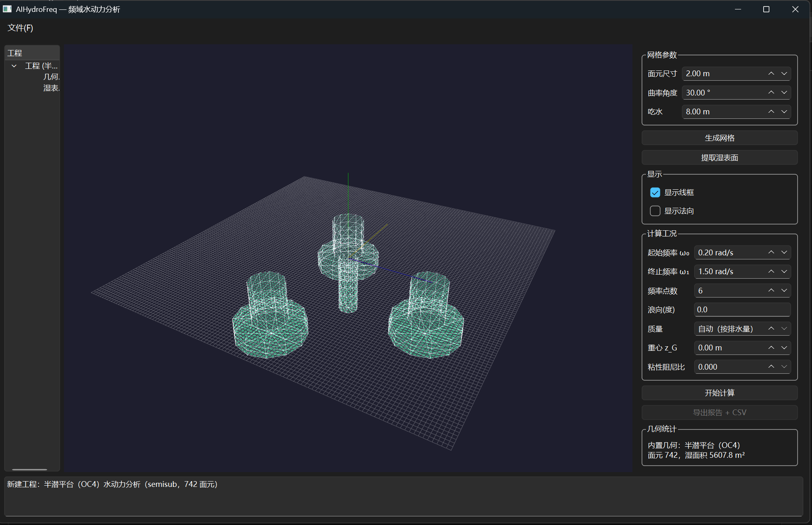
Task: Decrease 曲率角度 value with down arrow
Action: coord(784,93)
